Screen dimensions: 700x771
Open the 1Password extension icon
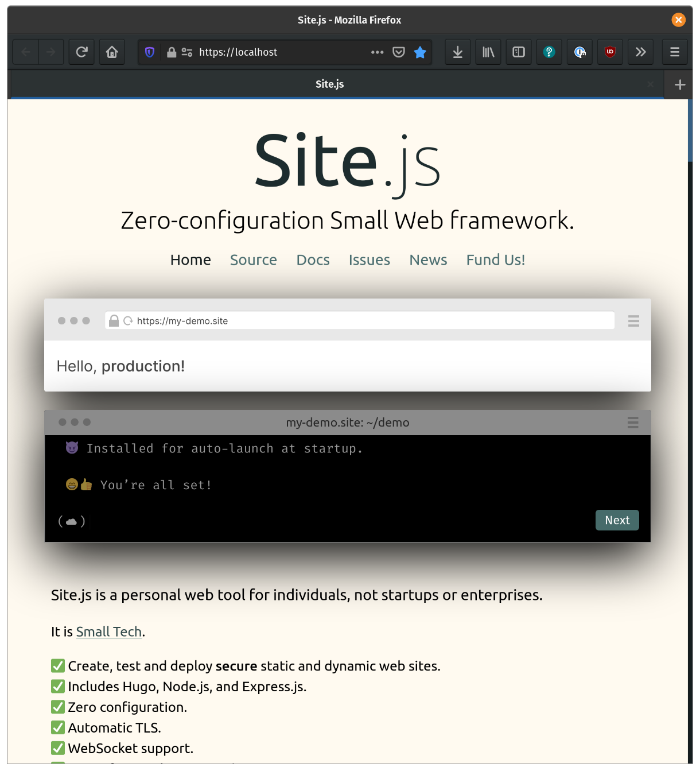tap(580, 52)
